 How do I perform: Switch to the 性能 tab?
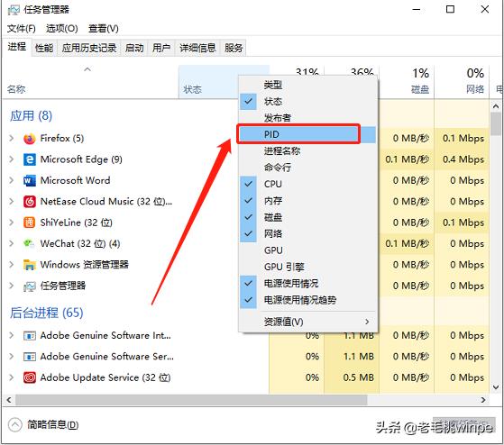[x=44, y=48]
